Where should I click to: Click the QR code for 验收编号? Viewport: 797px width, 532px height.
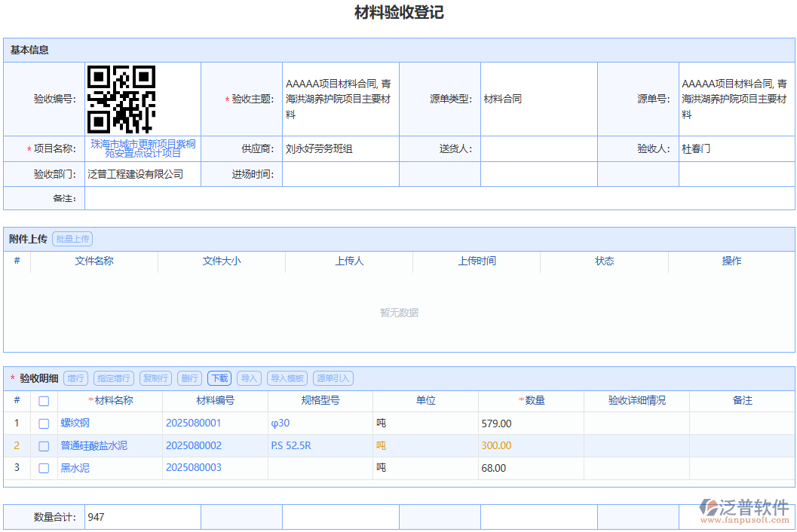[121, 99]
